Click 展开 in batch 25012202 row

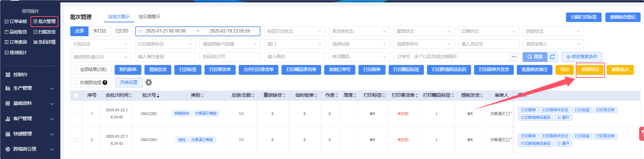point(563,117)
